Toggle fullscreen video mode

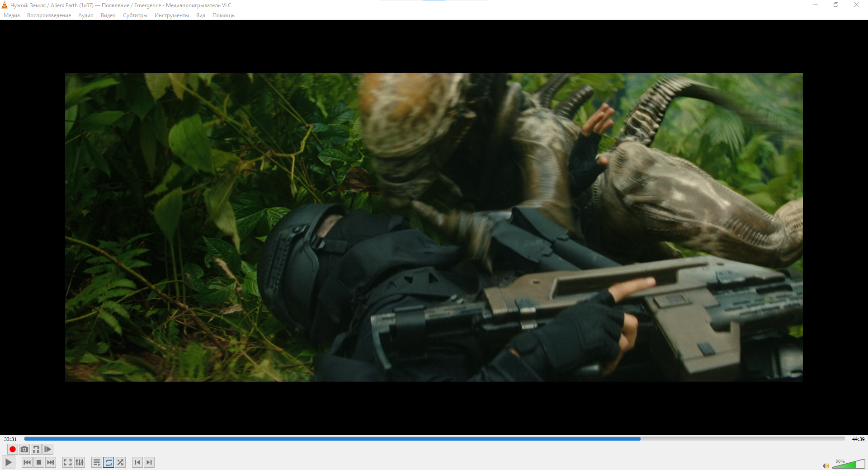click(68, 462)
